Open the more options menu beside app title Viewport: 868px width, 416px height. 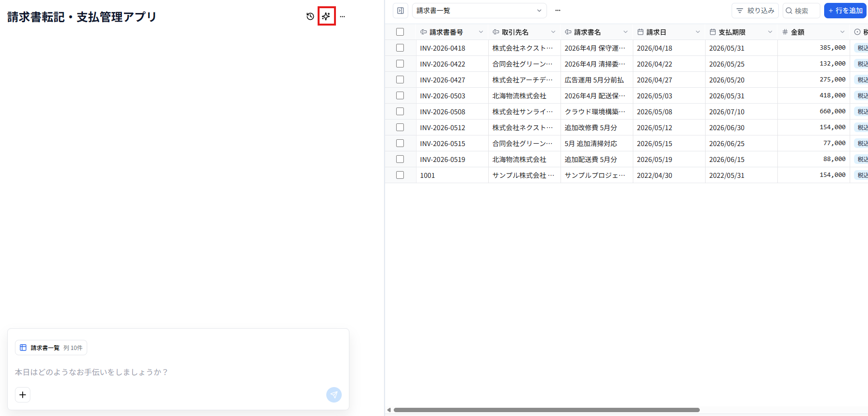point(342,16)
